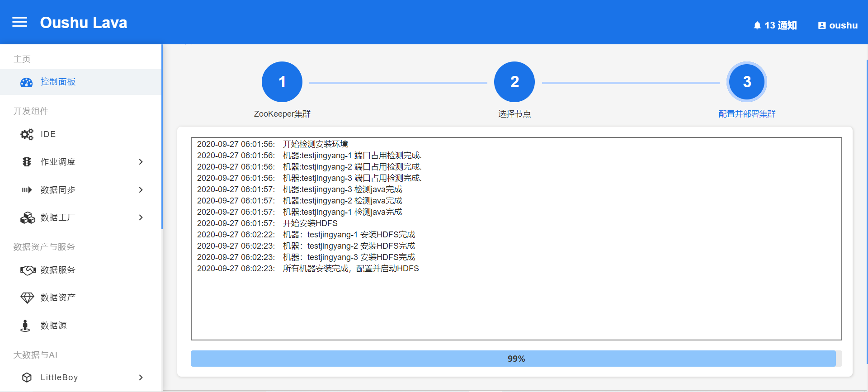Click the 配置并部署集群 step label
Image resolution: width=868 pixels, height=392 pixels.
(x=747, y=114)
